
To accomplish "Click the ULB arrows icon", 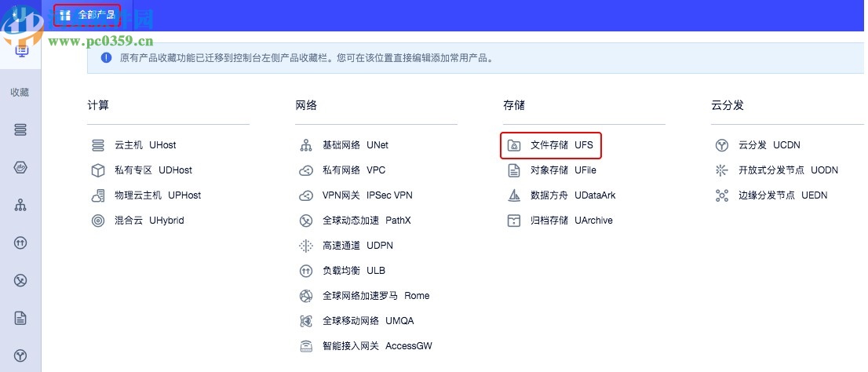I will 306,272.
